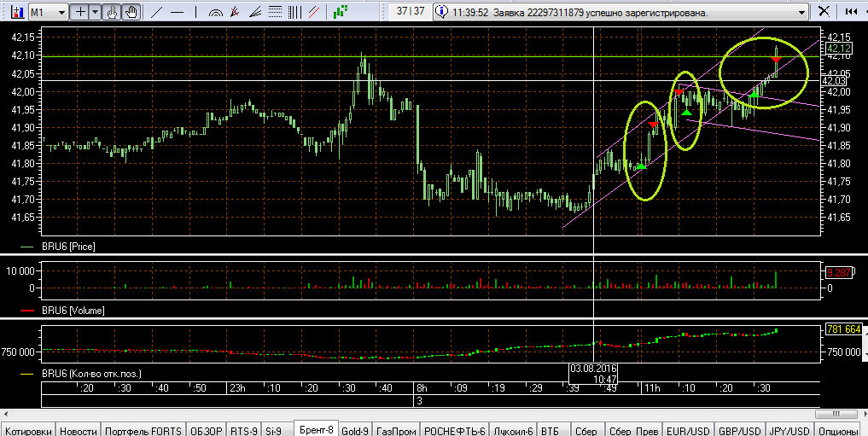The image size is (868, 436).
Task: Click the green bars chart-type icon
Action: tap(341, 12)
